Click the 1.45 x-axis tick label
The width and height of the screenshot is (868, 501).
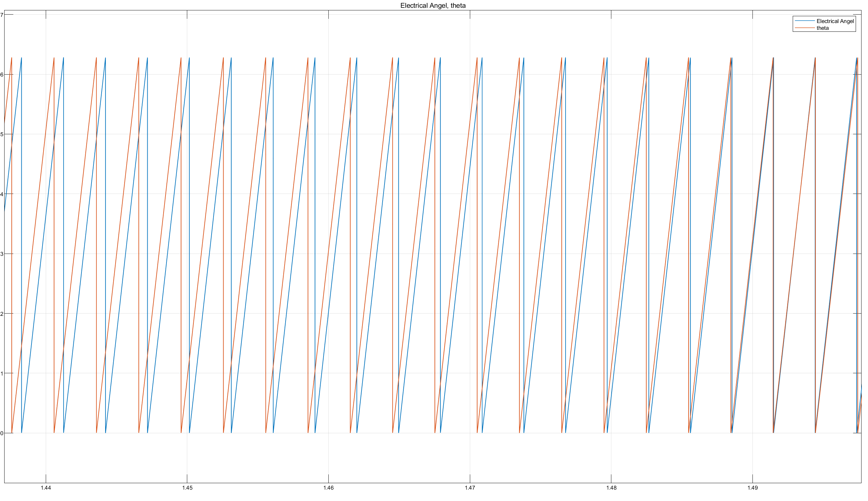(187, 488)
